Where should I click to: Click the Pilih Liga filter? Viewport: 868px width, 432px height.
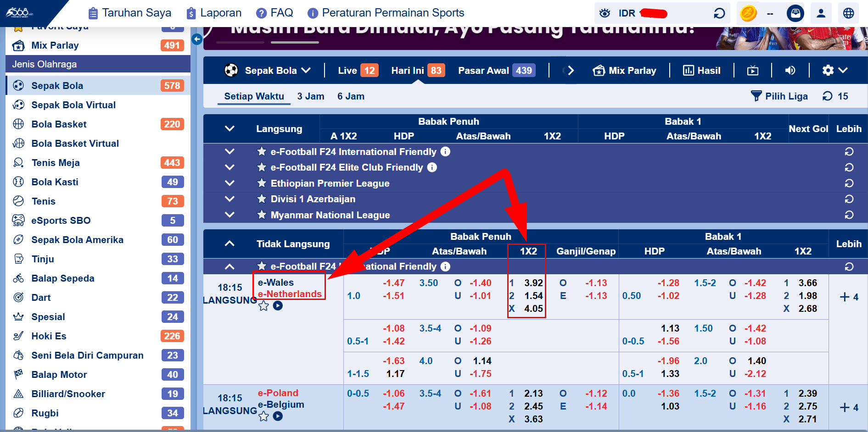779,96
